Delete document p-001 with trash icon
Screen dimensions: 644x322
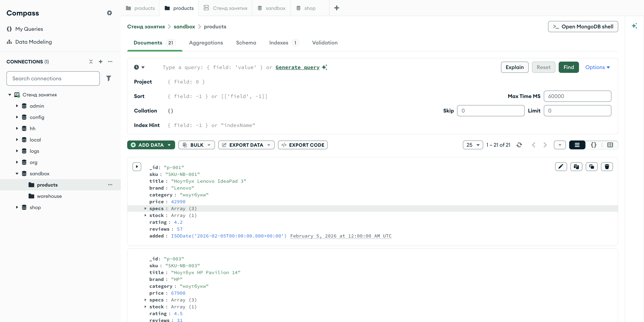tap(607, 167)
